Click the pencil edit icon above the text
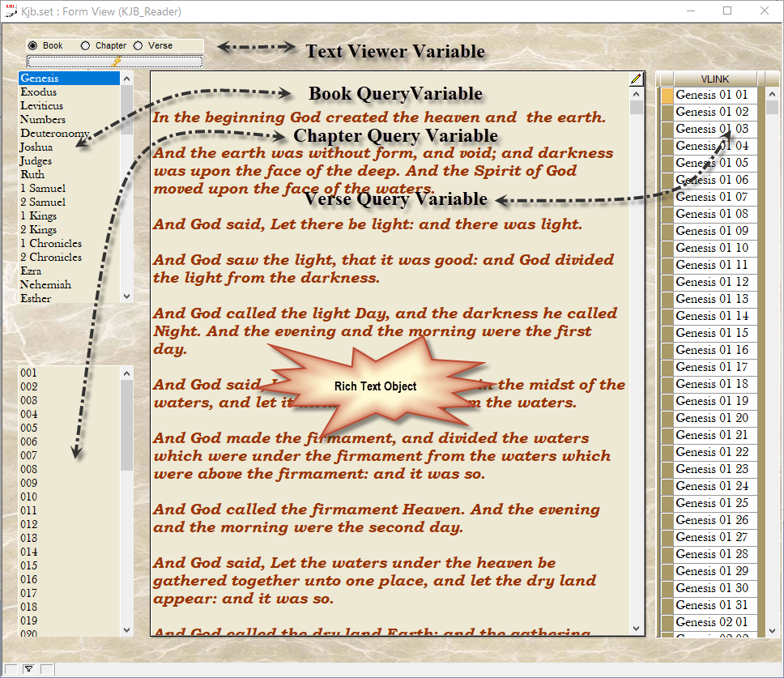Viewport: 784px width, 678px height. 636,79
